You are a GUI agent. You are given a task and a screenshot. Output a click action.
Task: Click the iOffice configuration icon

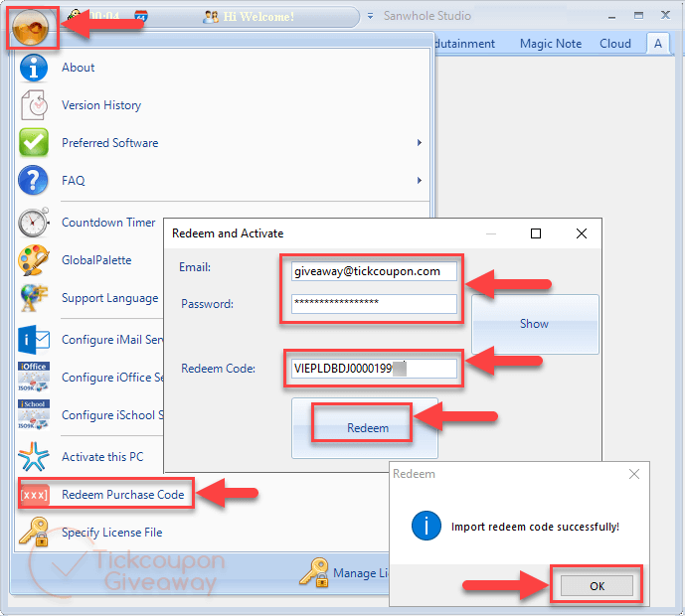click(x=34, y=377)
